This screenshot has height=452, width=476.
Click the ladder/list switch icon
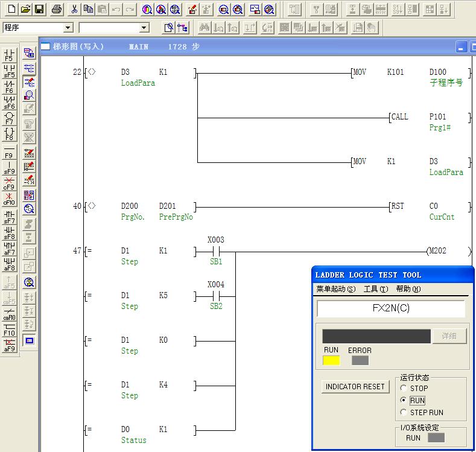click(x=29, y=53)
